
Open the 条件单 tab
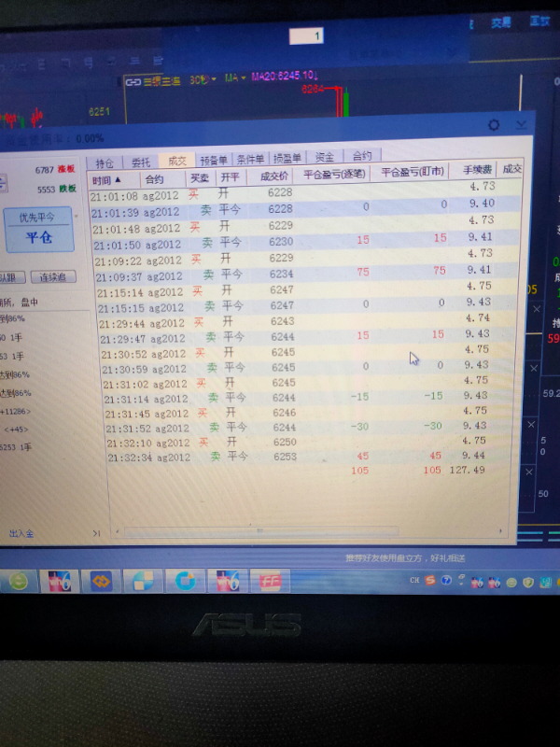250,159
